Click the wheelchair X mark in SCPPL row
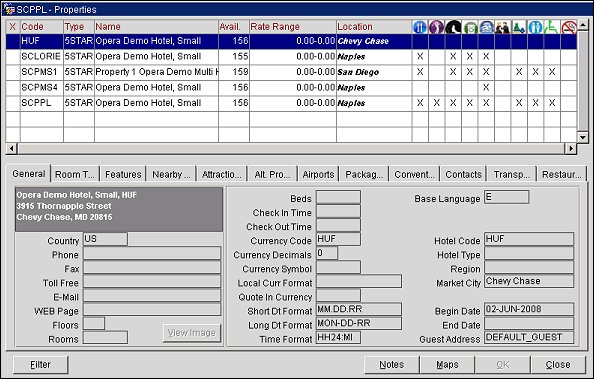 552,103
